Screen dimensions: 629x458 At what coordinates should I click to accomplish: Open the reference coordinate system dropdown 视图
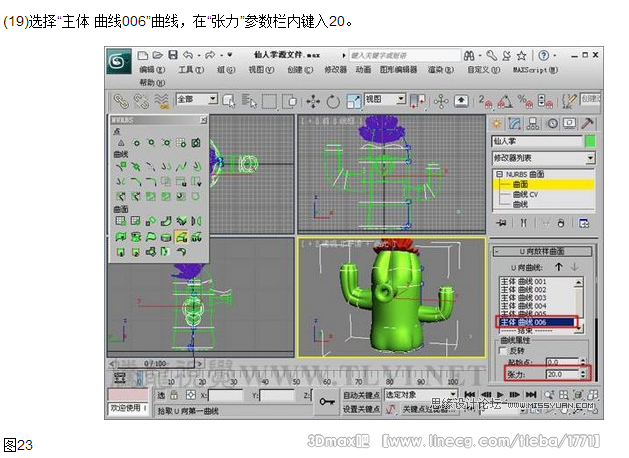(385, 99)
